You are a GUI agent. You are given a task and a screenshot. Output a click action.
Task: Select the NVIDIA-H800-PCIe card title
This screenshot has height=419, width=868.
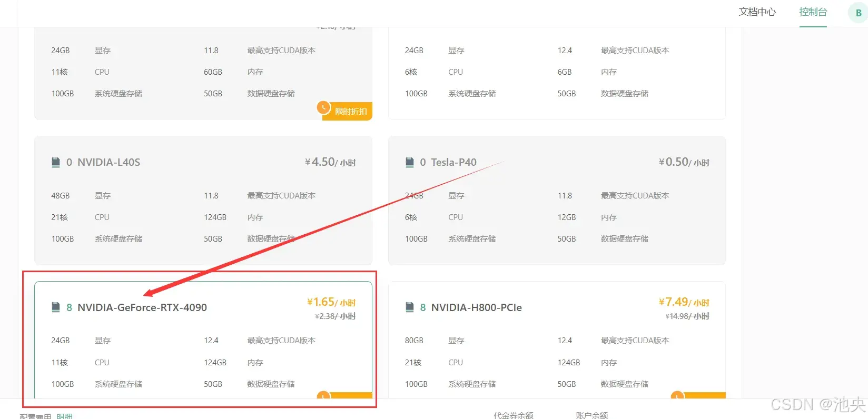(x=476, y=307)
